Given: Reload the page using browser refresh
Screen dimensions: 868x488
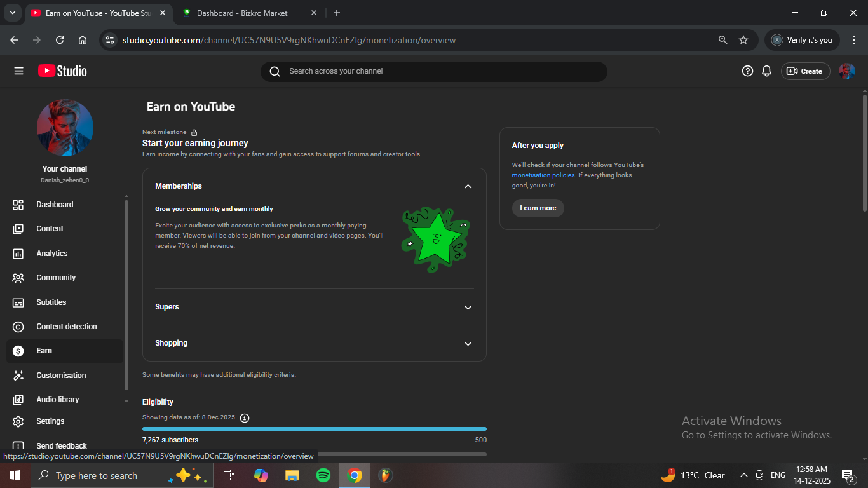Looking at the screenshot, I should (x=60, y=40).
